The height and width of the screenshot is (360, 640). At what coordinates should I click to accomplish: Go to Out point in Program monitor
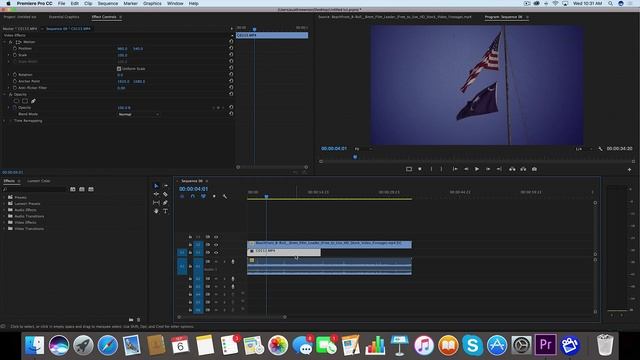tap(499, 169)
